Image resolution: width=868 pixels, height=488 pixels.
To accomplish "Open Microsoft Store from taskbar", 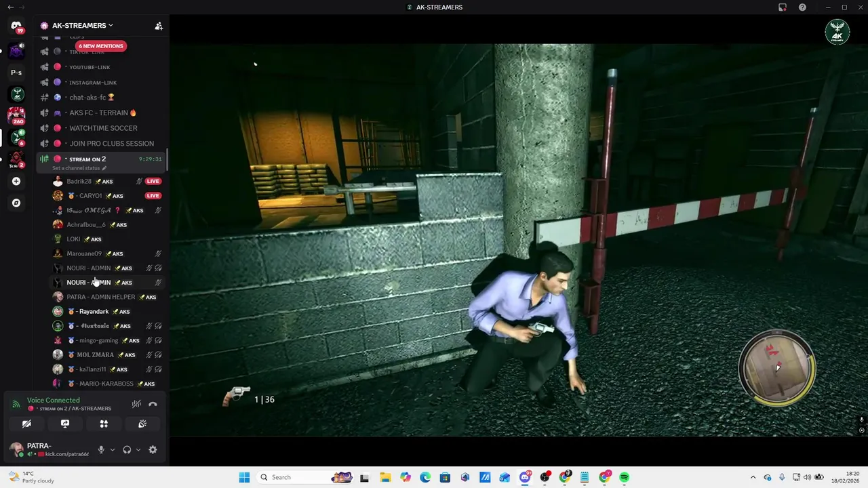I will (445, 477).
